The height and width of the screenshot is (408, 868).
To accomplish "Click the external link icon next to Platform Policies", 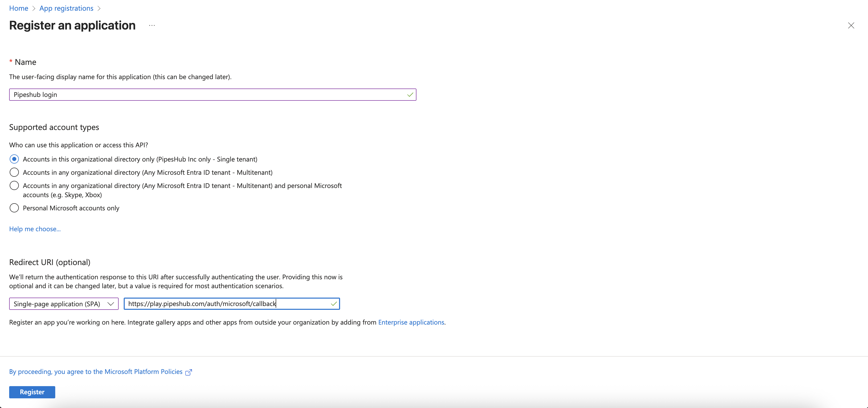I will [188, 372].
